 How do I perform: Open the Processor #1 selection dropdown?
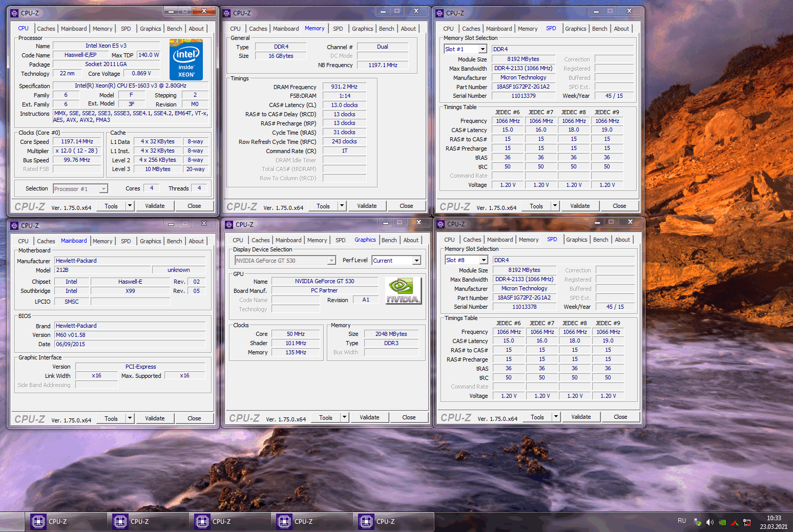click(103, 189)
